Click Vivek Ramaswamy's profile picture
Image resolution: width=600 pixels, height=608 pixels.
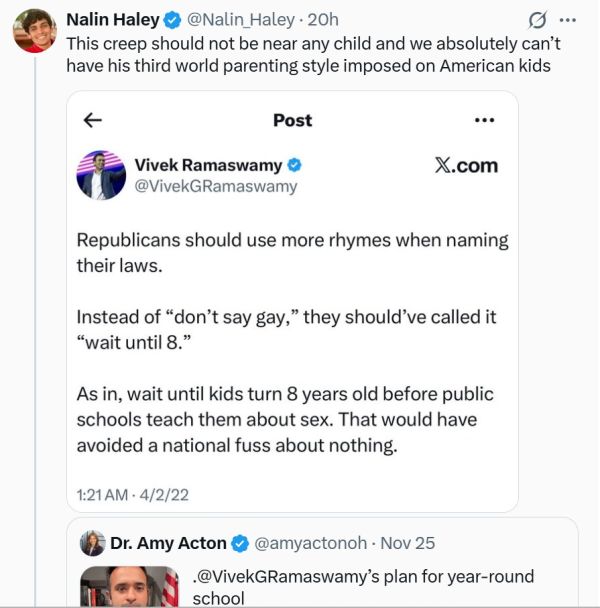101,175
